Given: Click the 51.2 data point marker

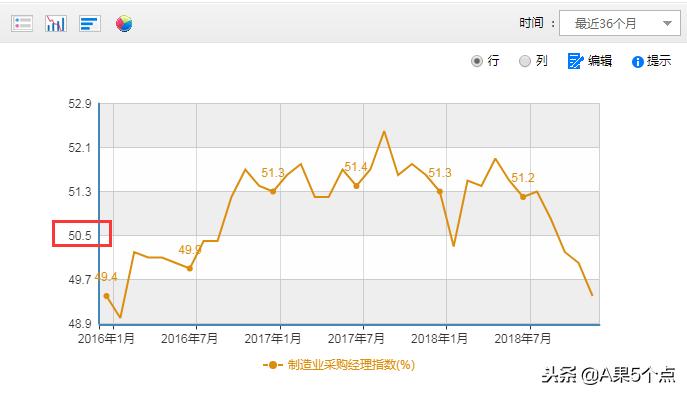Looking at the screenshot, I should point(523,197).
